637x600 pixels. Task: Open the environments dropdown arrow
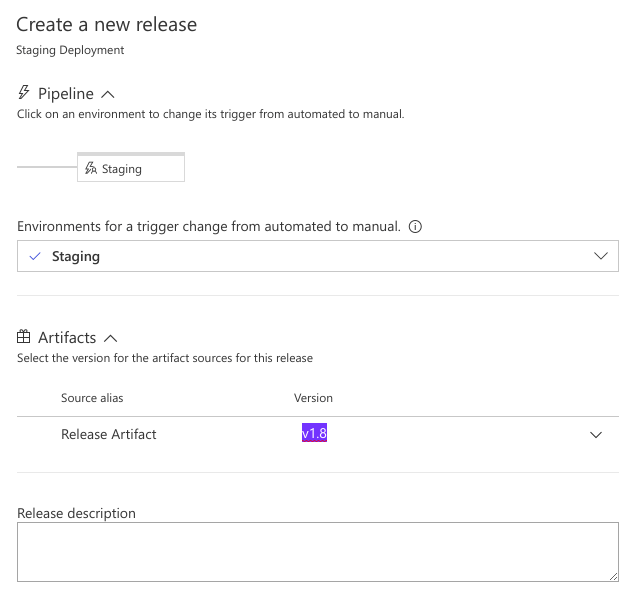click(x=600, y=256)
